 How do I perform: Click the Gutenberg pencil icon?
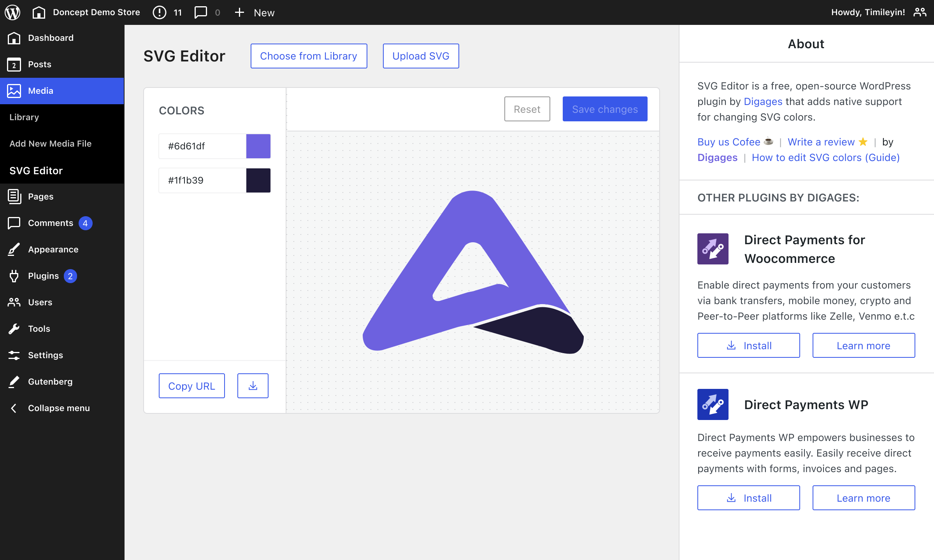click(14, 382)
